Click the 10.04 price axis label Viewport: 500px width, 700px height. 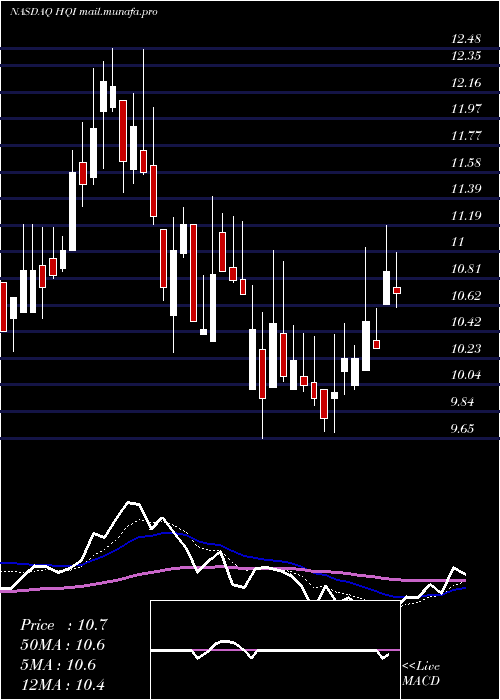(x=466, y=375)
